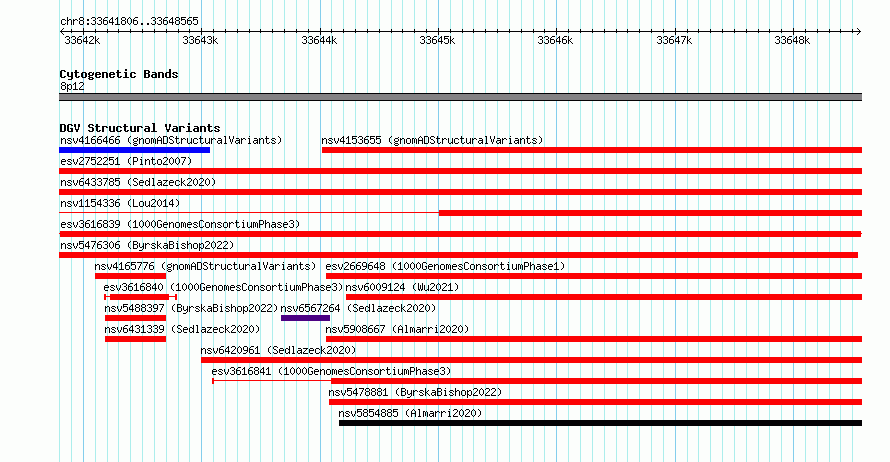
Task: Click the 33644k ruler position
Action: 319,40
